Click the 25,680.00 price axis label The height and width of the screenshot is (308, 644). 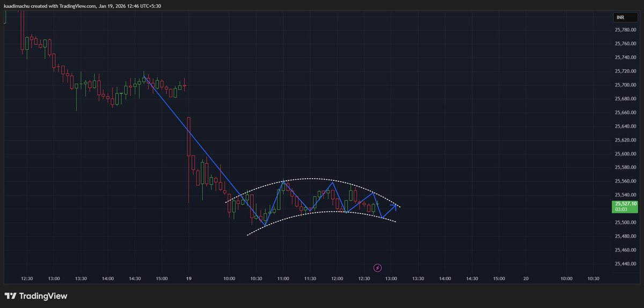[x=625, y=99]
